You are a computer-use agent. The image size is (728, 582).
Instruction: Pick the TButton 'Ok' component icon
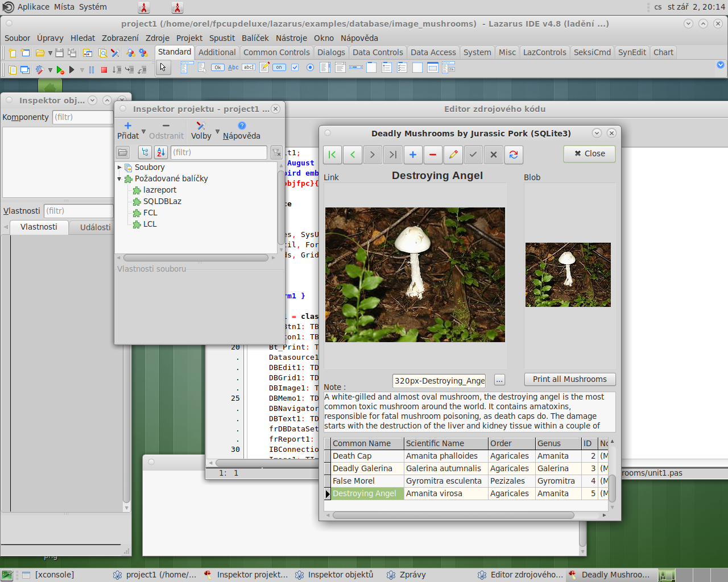click(218, 68)
